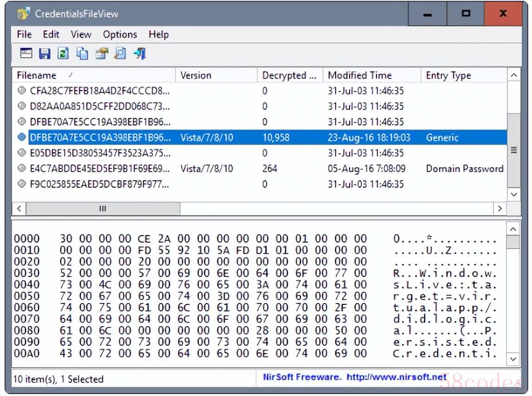Open the Options menu

coord(120,34)
